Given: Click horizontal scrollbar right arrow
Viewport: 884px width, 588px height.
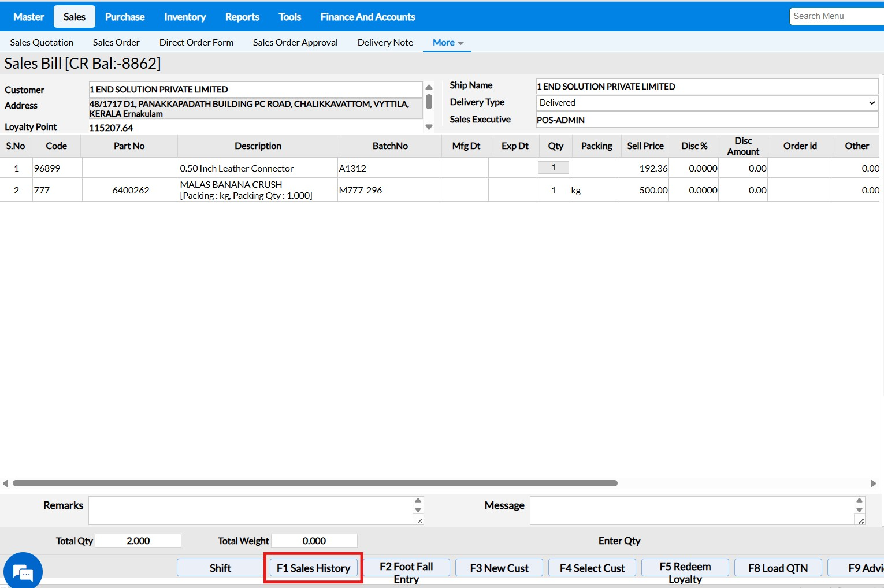Looking at the screenshot, I should [x=873, y=483].
